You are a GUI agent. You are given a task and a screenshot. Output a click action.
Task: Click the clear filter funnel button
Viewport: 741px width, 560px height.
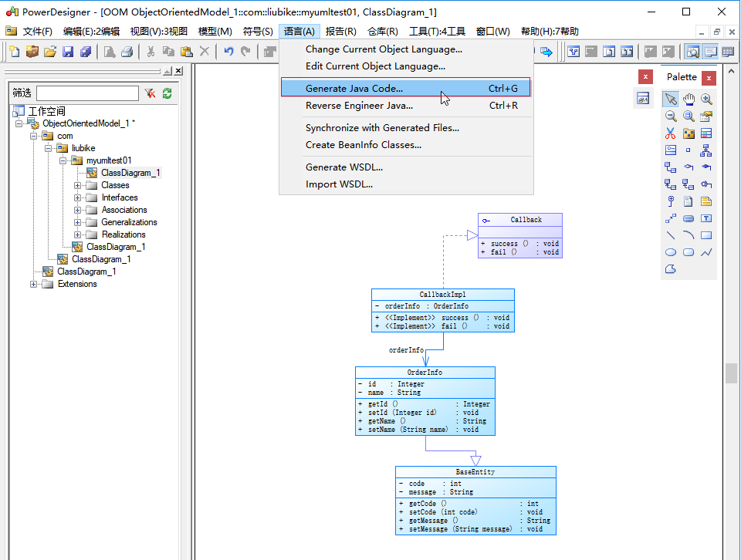[x=150, y=93]
